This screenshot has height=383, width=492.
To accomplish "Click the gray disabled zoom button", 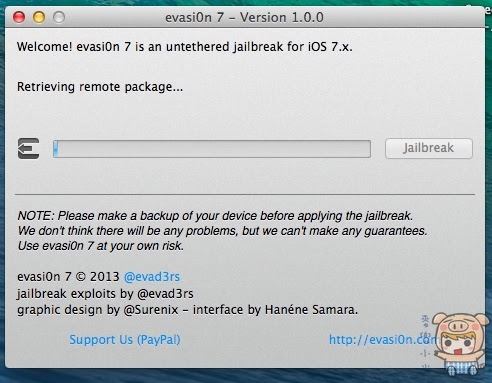I will tap(59, 17).
